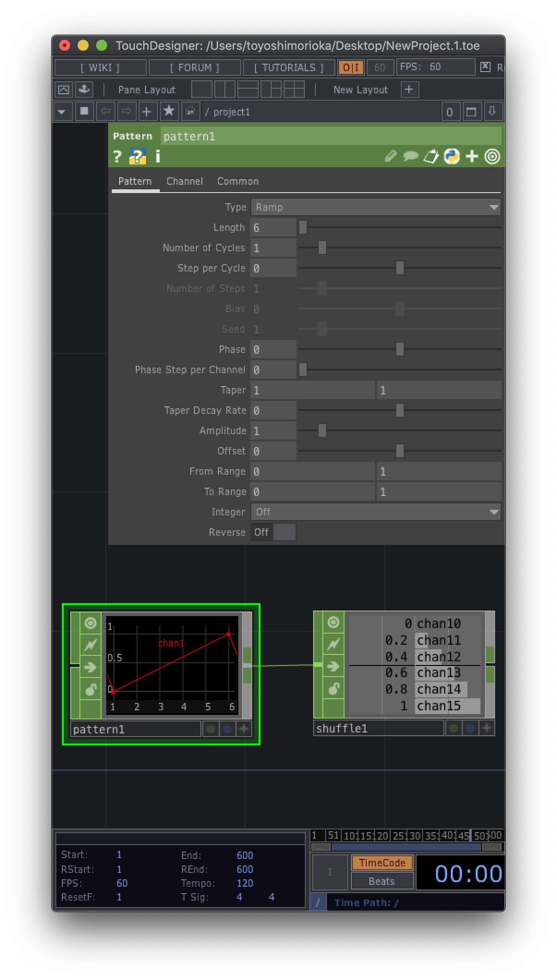Toggle Reverse parameter Off switch
This screenshot has width=557, height=980.
(273, 532)
